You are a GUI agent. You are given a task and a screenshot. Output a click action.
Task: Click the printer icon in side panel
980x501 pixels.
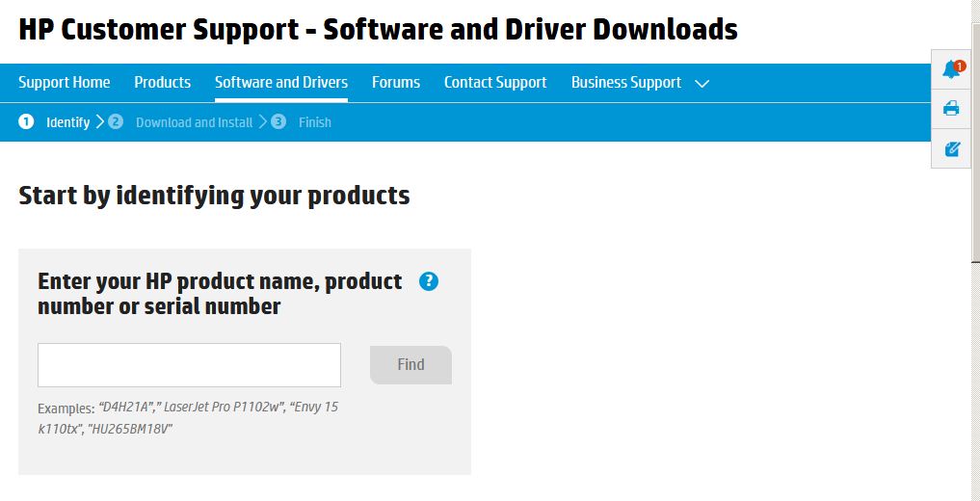(x=951, y=109)
